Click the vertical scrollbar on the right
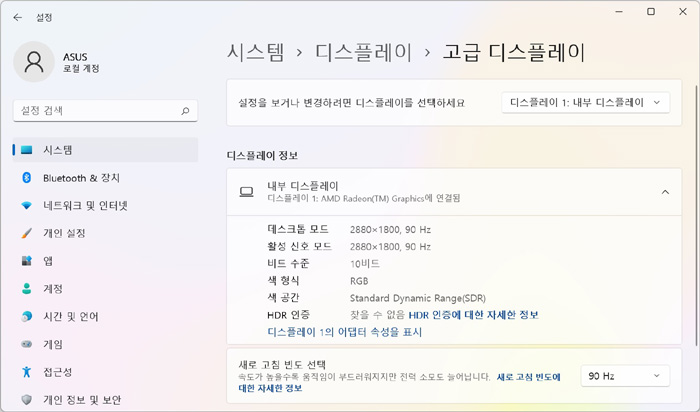The image size is (700, 412). [694, 200]
